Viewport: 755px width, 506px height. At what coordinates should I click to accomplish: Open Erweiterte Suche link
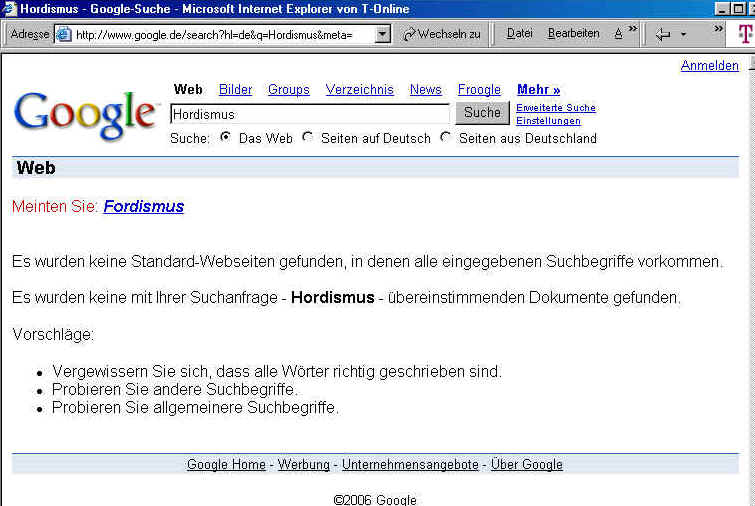point(556,108)
